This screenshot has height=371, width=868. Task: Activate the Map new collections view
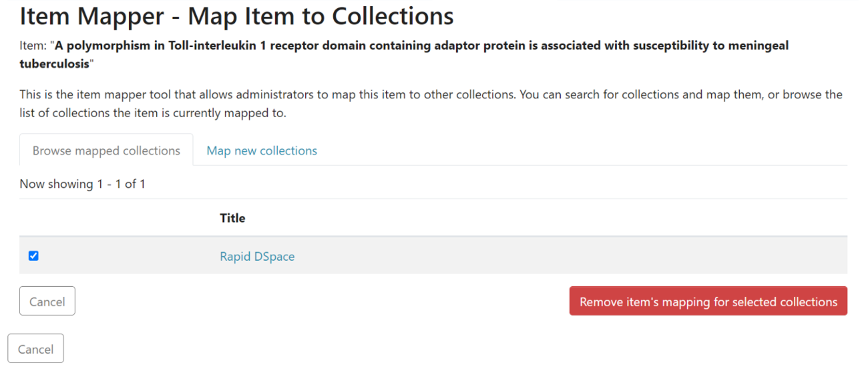[x=261, y=150]
